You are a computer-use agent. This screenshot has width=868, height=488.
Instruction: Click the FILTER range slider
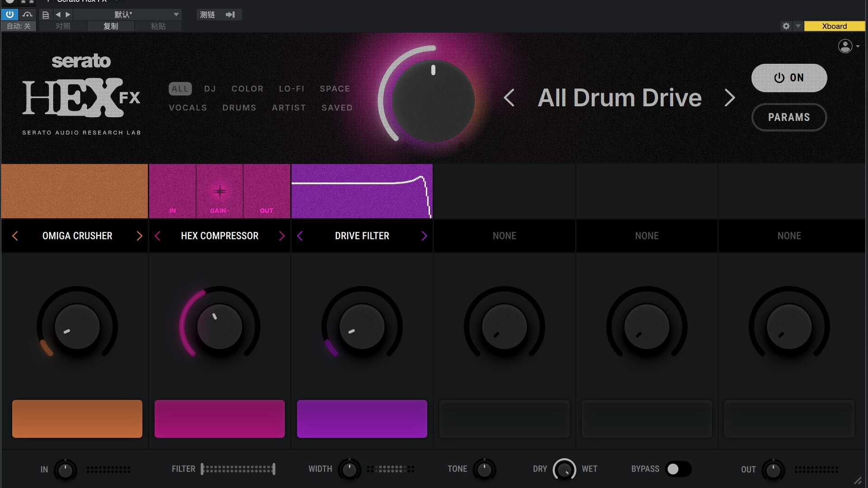(238, 469)
